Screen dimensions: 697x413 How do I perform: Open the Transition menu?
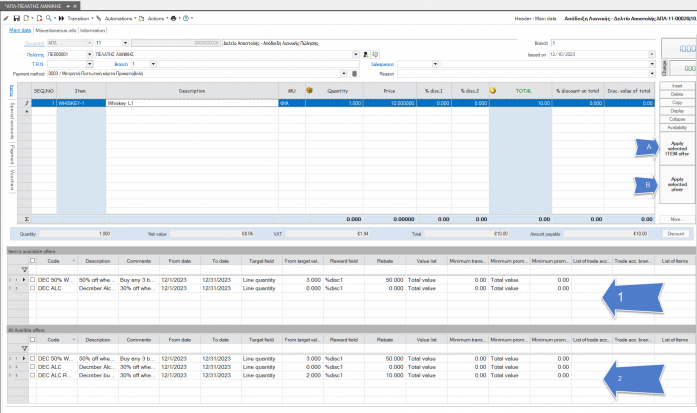pos(80,18)
